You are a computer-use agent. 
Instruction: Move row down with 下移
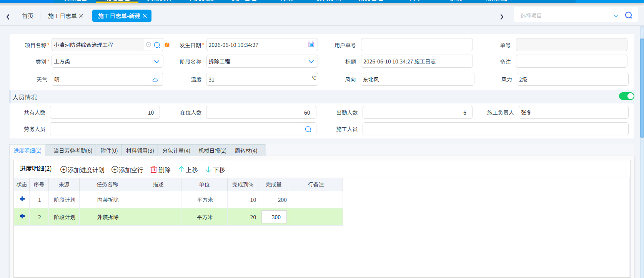tap(215, 170)
